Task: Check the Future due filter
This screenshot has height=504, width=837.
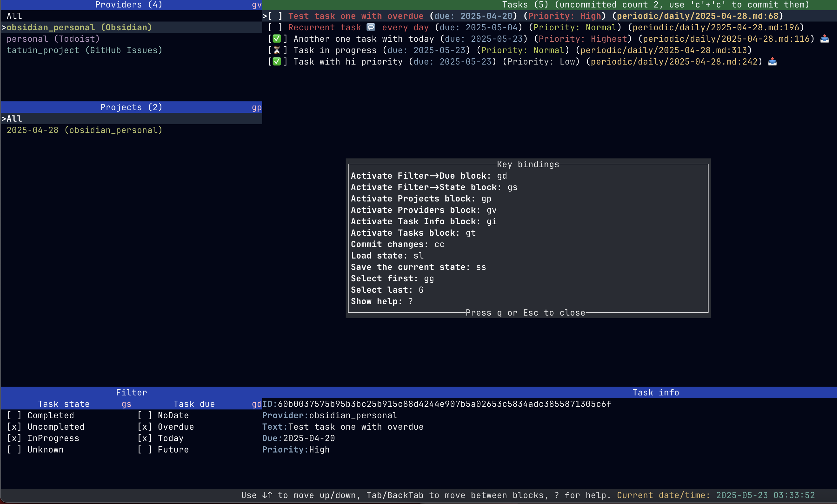Action: 145,450
